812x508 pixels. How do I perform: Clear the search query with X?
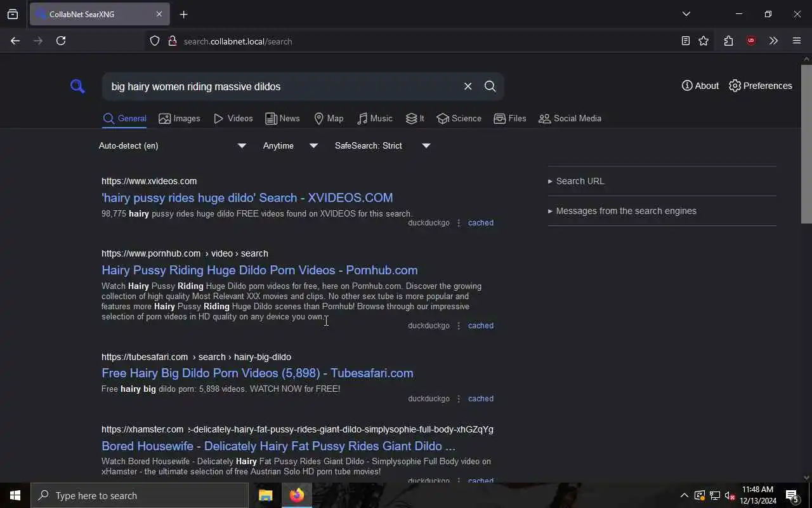coord(468,86)
